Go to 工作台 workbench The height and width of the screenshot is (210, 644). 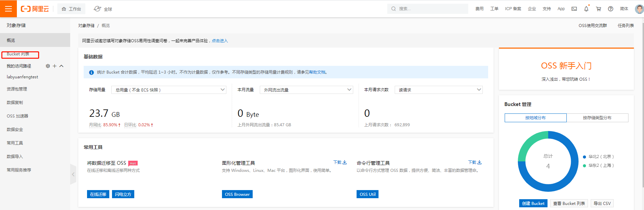coord(71,9)
